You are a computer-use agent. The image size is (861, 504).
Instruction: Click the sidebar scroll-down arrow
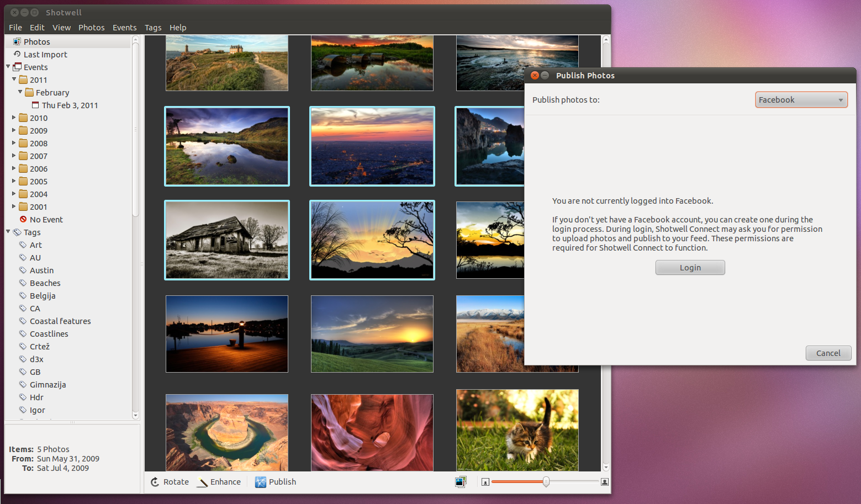tap(135, 415)
